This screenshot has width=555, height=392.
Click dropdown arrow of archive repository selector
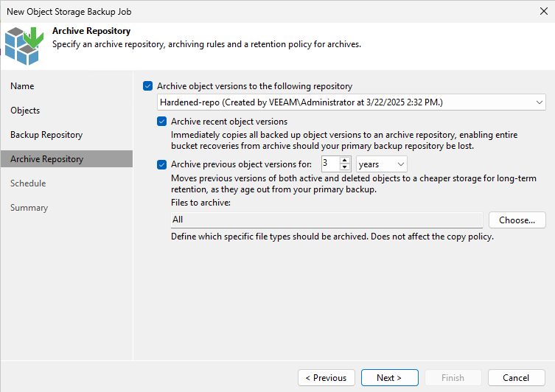(x=539, y=102)
